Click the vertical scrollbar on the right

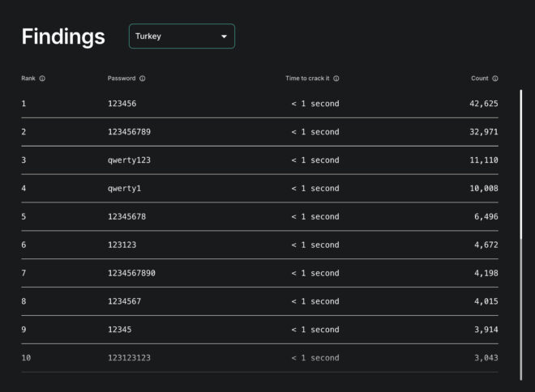(521, 233)
